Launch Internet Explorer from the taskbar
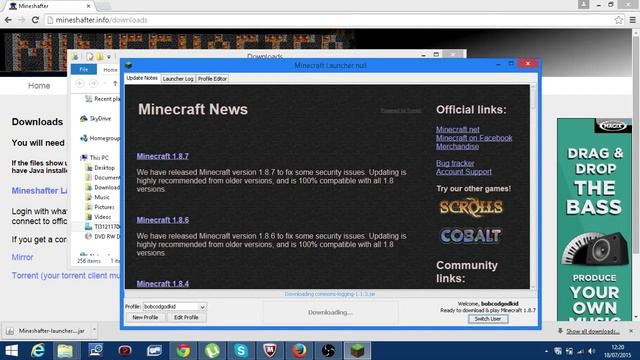This screenshot has height=360, width=640. [x=38, y=351]
